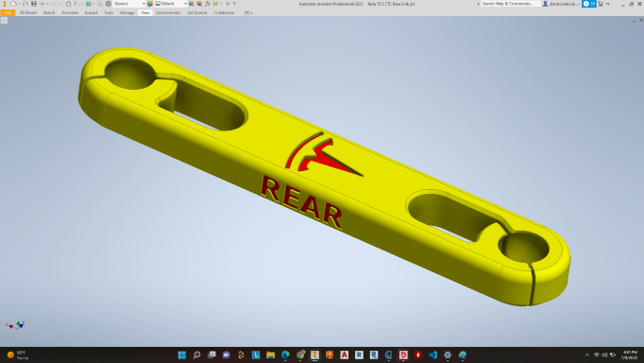The image size is (644, 363).
Task: Switch to the Sketch tab
Action: pyautogui.click(x=49, y=12)
